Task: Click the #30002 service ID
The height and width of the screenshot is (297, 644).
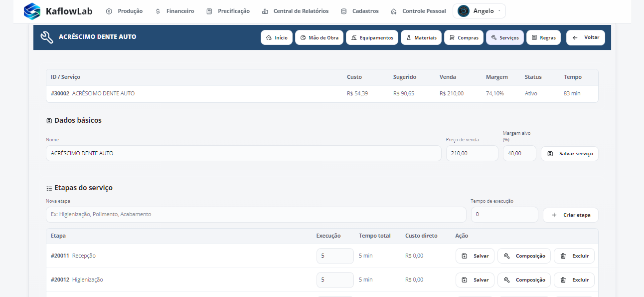Action: (x=60, y=93)
